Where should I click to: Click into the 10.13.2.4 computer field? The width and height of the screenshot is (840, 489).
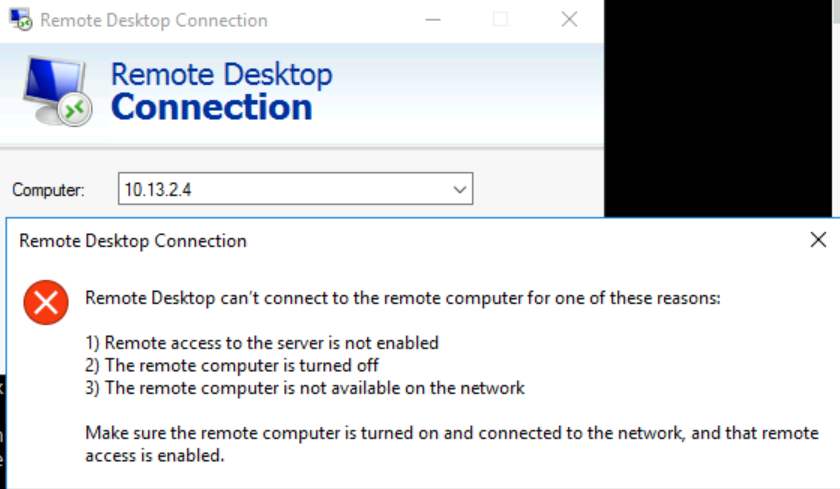point(280,188)
